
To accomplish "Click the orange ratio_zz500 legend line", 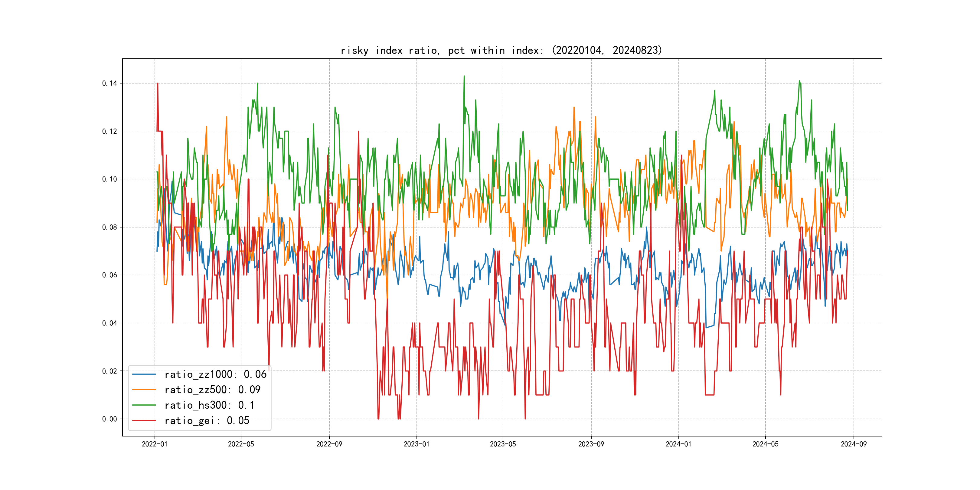I will pos(144,390).
